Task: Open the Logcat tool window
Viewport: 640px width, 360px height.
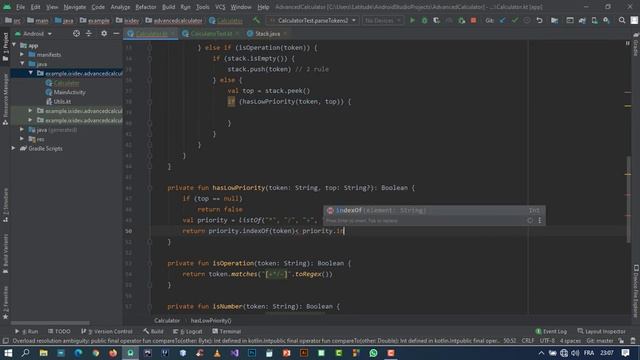Action: [188, 331]
